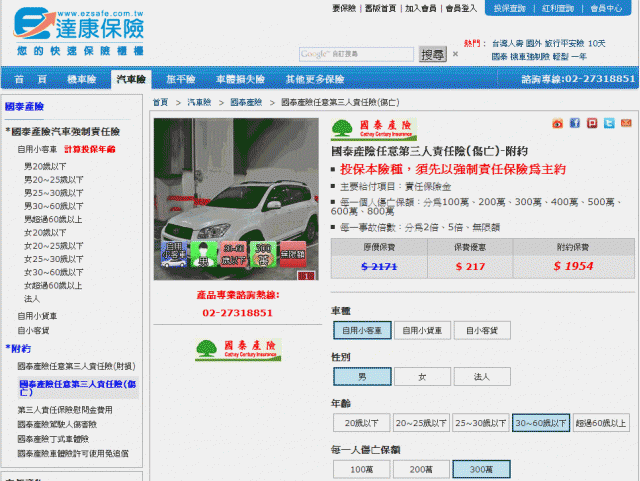Open 投保查詢 in top blue bar
This screenshot has width=640, height=481.
tap(509, 8)
